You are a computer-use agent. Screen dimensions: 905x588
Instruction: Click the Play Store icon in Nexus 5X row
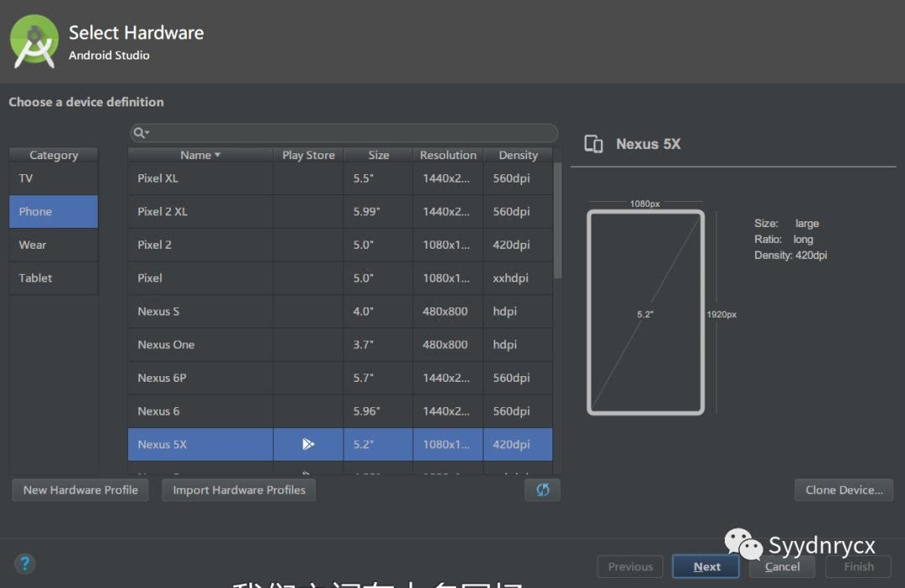[308, 444]
